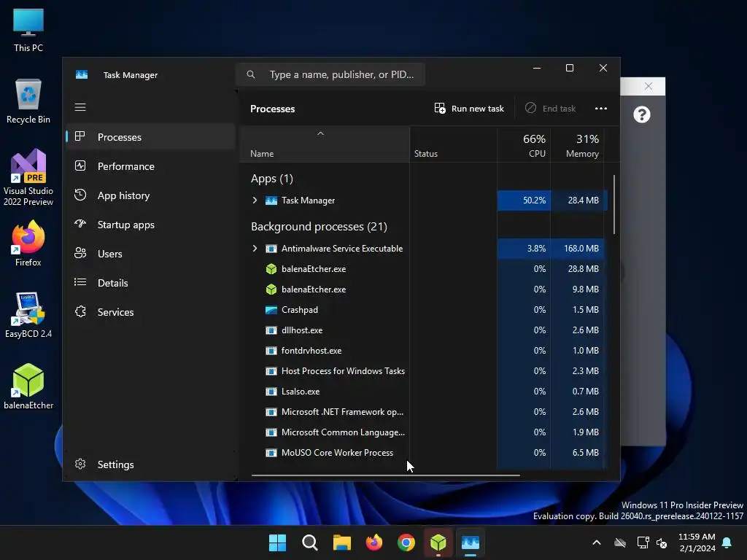Open File Explorer from the taskbar
The image size is (747, 560).
(341, 542)
